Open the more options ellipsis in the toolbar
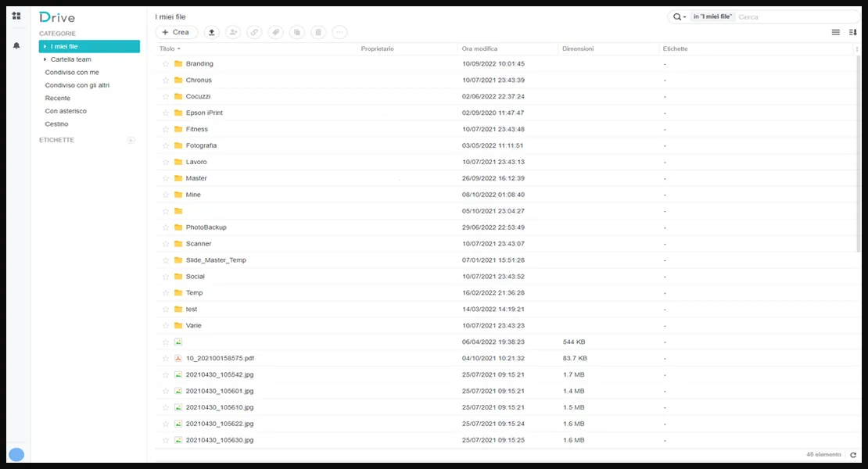Viewport: 868px width, 469px height. pos(339,32)
